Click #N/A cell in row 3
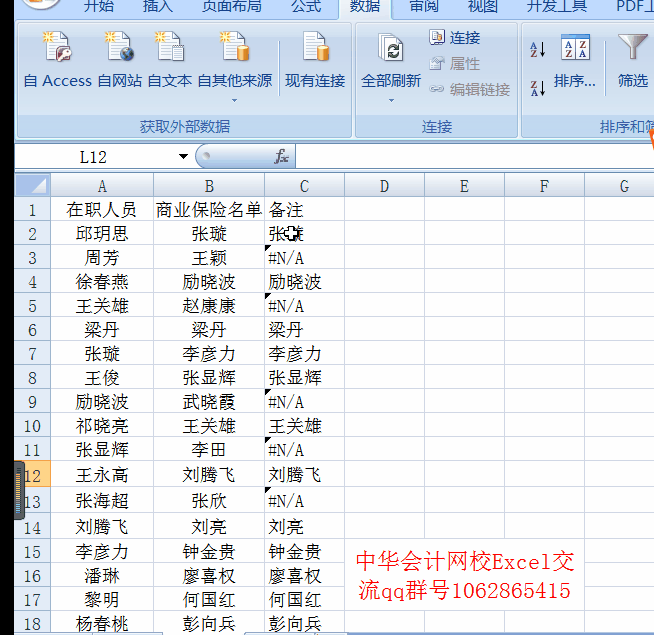The image size is (654, 635). 304,257
